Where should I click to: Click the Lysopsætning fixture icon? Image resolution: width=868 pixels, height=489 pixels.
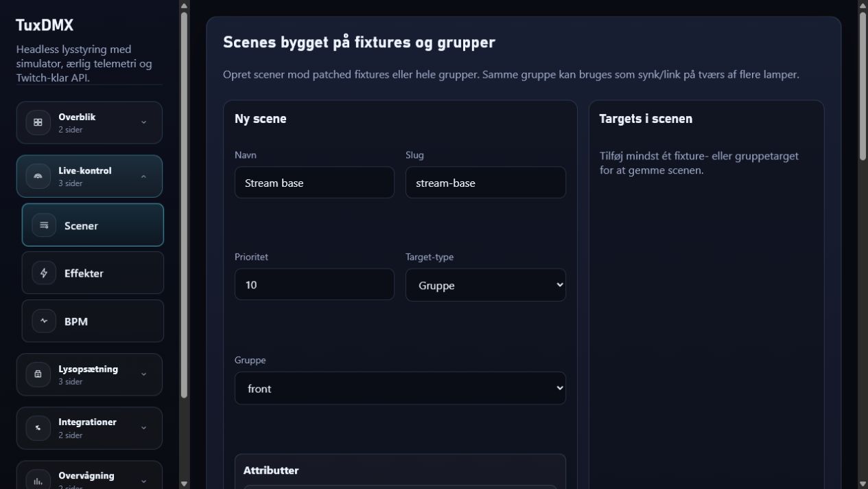[x=38, y=374]
